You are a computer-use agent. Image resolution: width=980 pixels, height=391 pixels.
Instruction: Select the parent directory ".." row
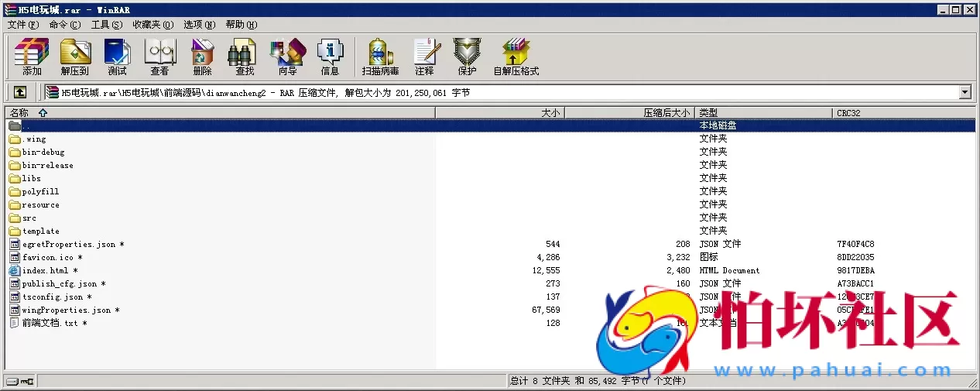pos(491,125)
